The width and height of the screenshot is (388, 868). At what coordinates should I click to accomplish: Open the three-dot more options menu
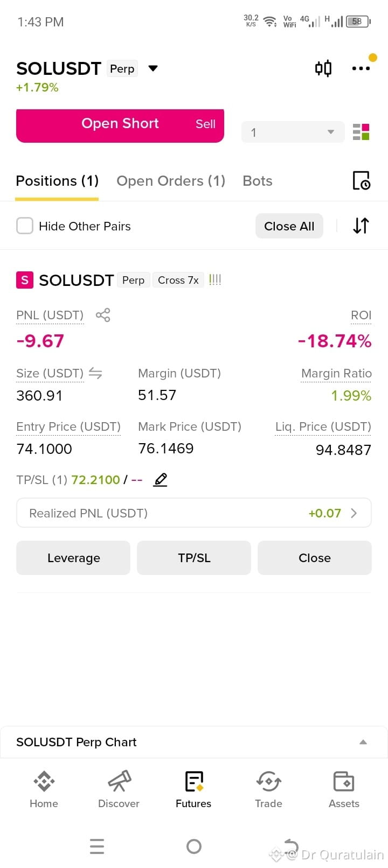361,68
